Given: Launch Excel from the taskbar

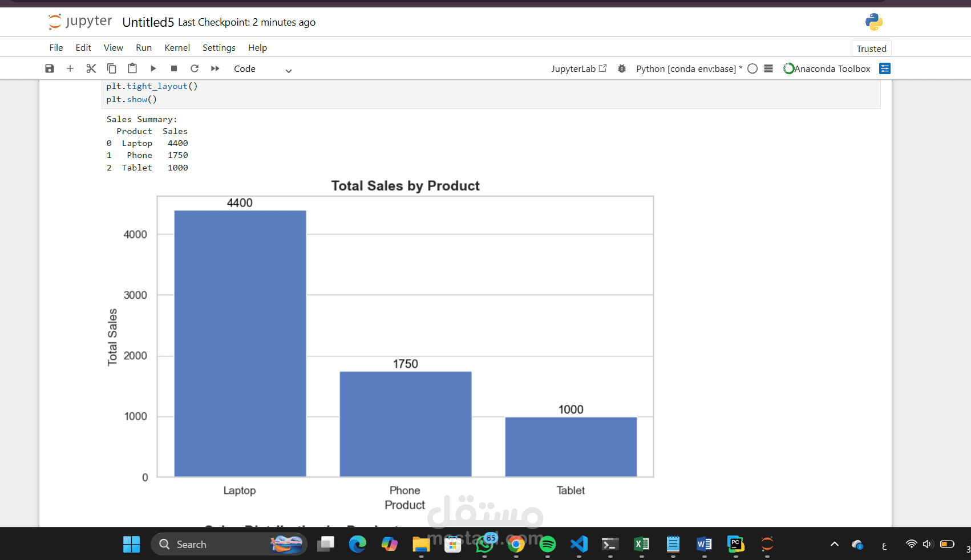Looking at the screenshot, I should [x=641, y=544].
